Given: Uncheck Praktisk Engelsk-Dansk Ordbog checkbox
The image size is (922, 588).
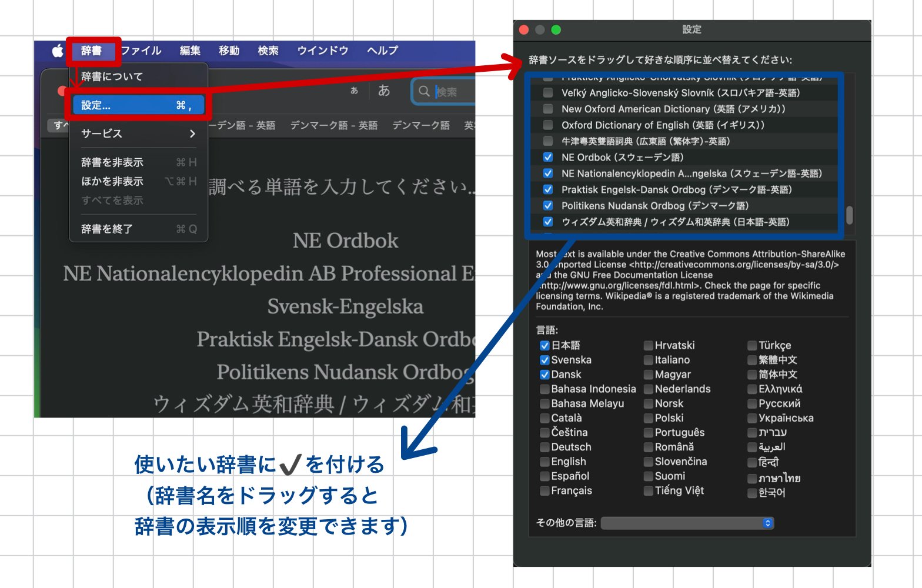Looking at the screenshot, I should point(548,190).
